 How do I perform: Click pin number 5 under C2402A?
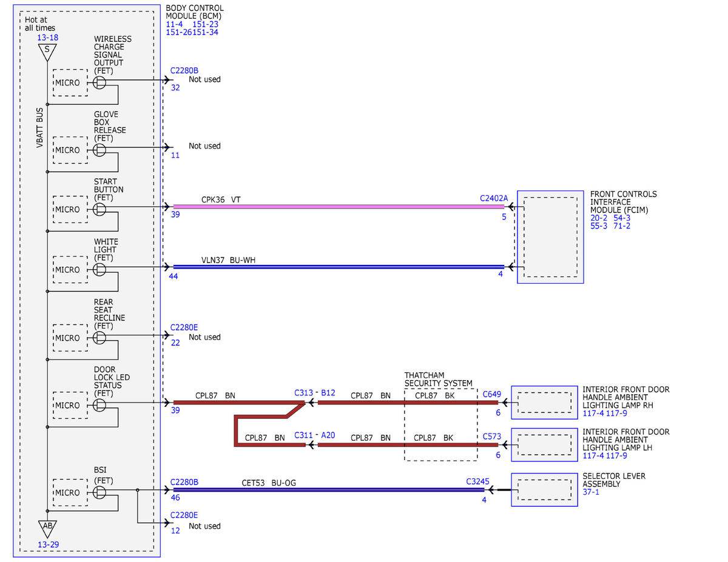click(x=504, y=216)
